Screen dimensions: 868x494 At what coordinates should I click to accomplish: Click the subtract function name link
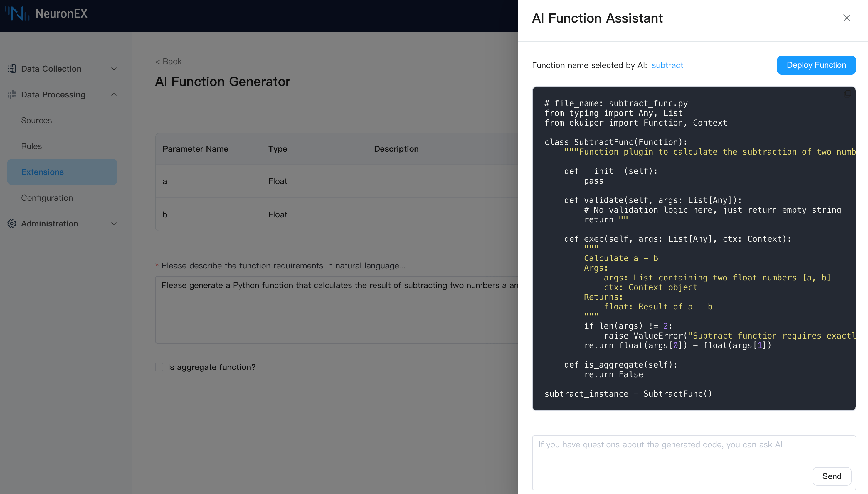(x=667, y=65)
